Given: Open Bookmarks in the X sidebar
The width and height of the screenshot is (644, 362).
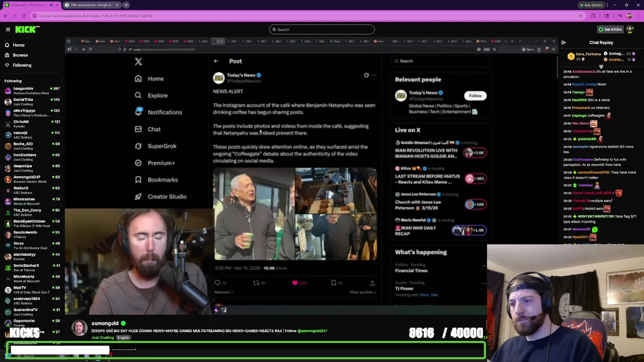Looking at the screenshot, I should [156, 179].
